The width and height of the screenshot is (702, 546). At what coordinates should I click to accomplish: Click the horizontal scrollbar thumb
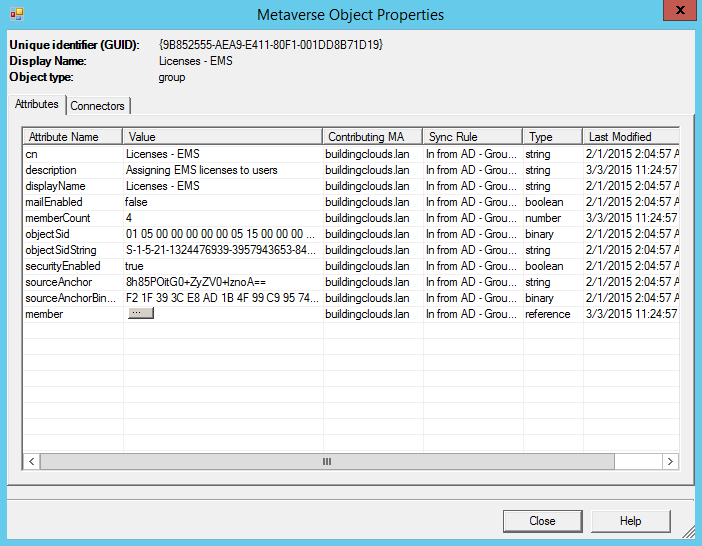326,462
